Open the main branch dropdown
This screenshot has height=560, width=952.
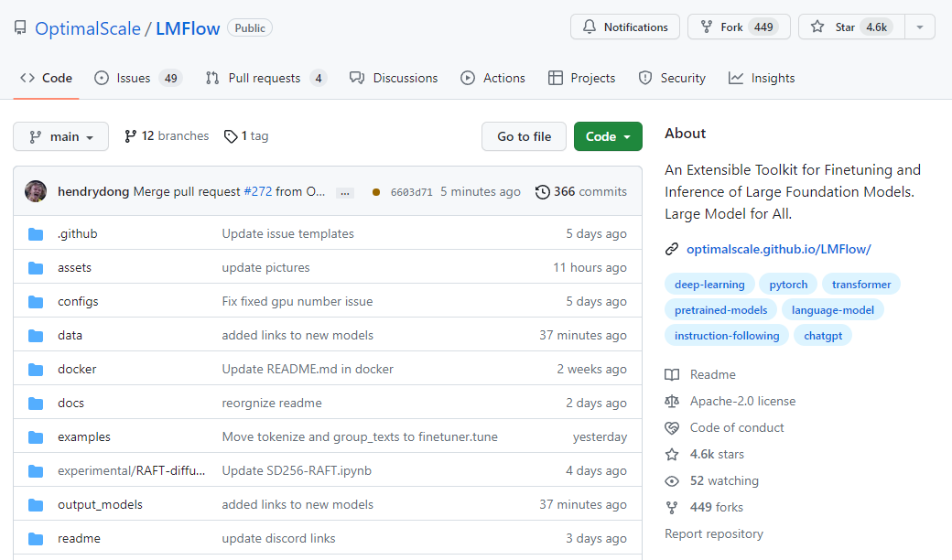(x=60, y=136)
